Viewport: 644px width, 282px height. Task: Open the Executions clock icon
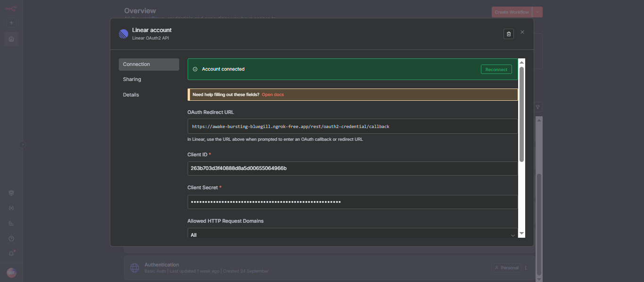tap(11, 238)
